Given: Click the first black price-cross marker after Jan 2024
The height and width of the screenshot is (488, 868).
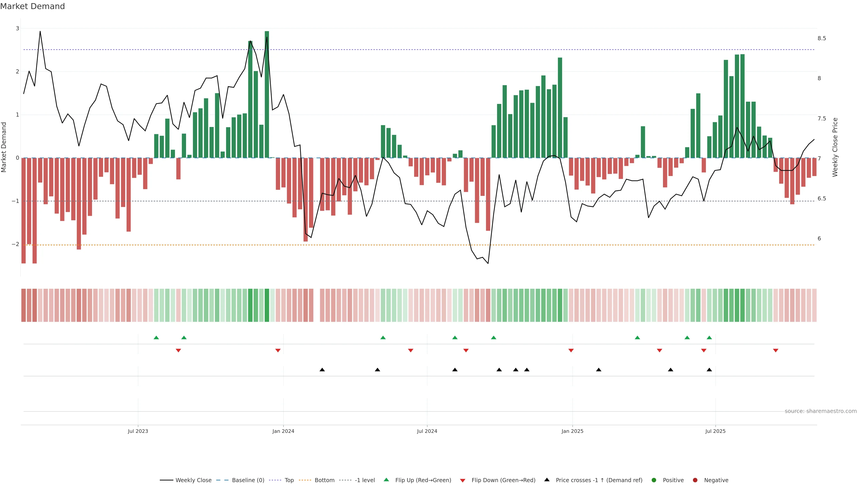Looking at the screenshot, I should tap(322, 370).
